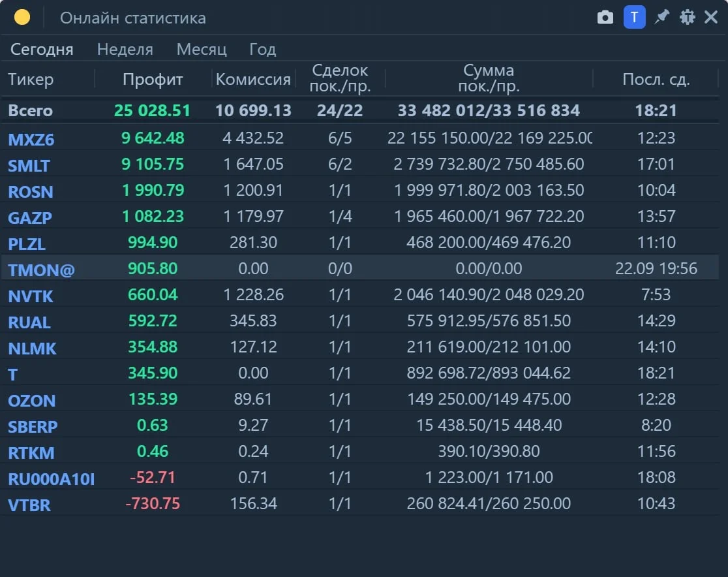728x577 pixels.
Task: Switch to the Месяц tab
Action: click(202, 49)
